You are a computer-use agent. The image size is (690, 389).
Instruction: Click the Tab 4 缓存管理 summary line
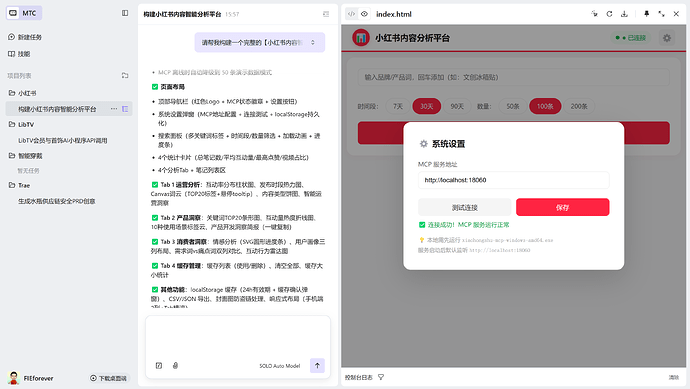click(x=237, y=270)
